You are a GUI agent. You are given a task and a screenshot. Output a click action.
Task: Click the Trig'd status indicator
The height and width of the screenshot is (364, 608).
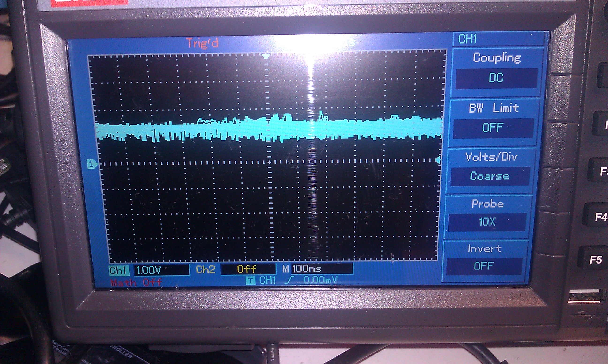202,43
